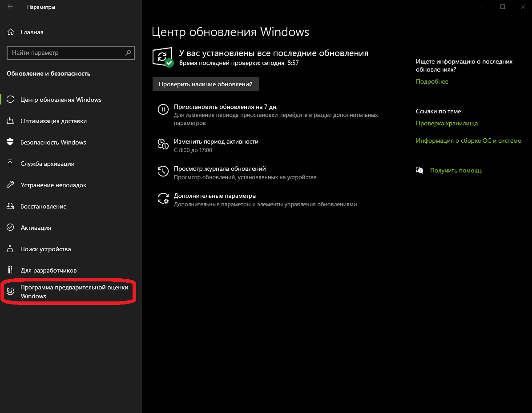Screen dimensions: 532x413
Task: Click the Безопасность Windows shield icon
Action: (10, 142)
